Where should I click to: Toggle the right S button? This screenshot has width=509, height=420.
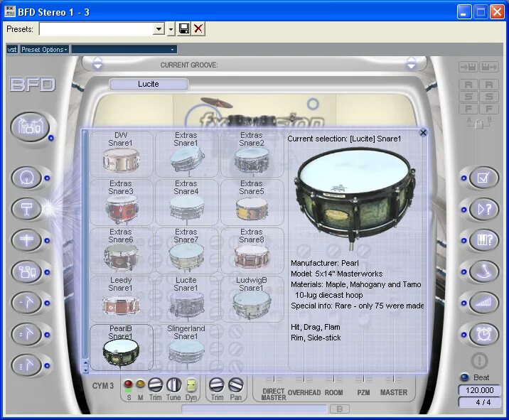(x=489, y=97)
